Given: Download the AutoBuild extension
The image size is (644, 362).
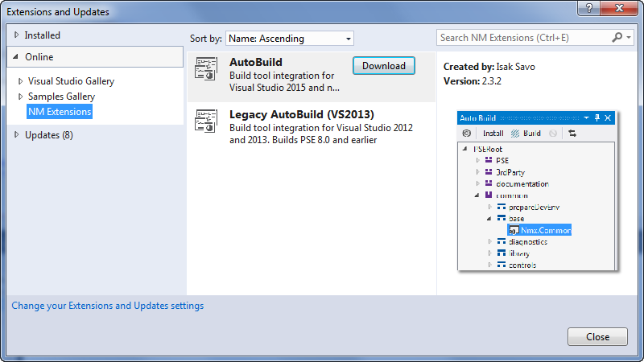Looking at the screenshot, I should (384, 66).
